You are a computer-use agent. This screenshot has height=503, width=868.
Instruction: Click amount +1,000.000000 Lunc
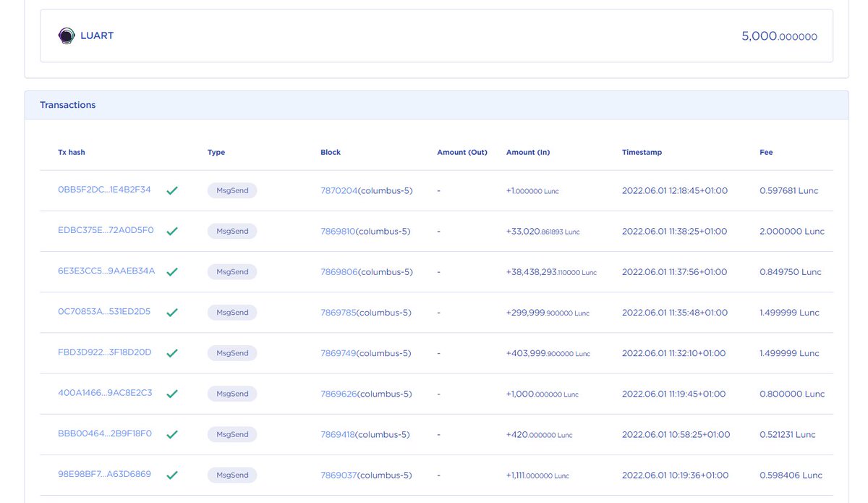tap(542, 394)
